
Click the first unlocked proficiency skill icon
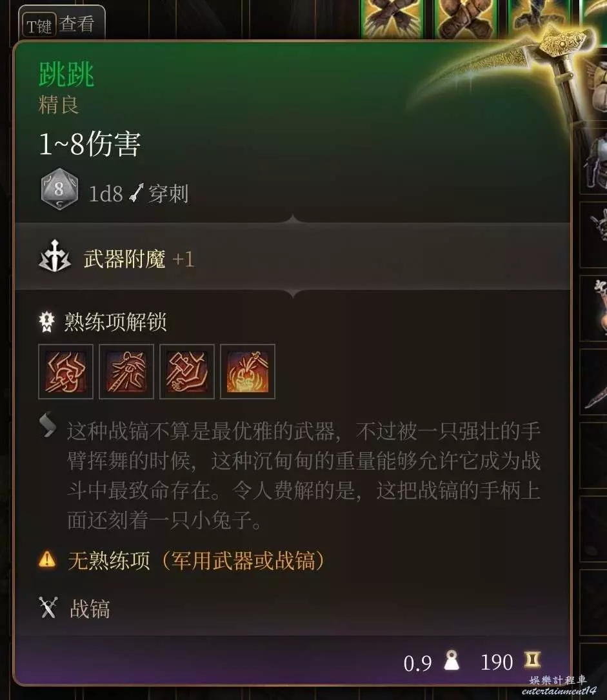coord(66,372)
